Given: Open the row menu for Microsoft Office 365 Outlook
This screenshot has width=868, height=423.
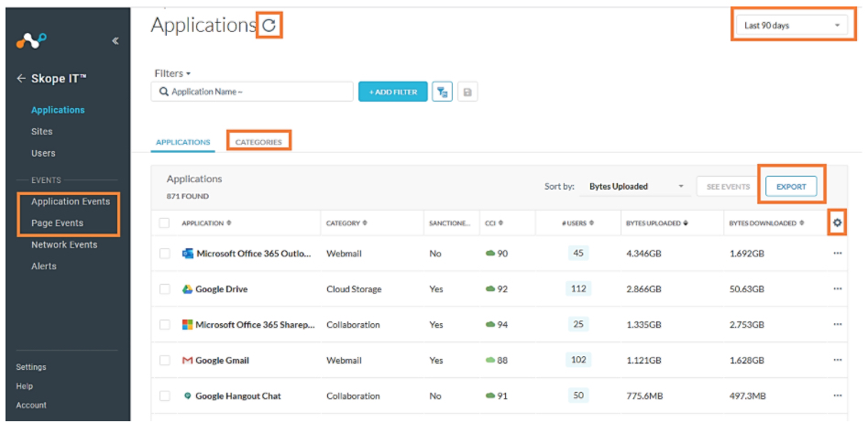Looking at the screenshot, I should [x=837, y=254].
